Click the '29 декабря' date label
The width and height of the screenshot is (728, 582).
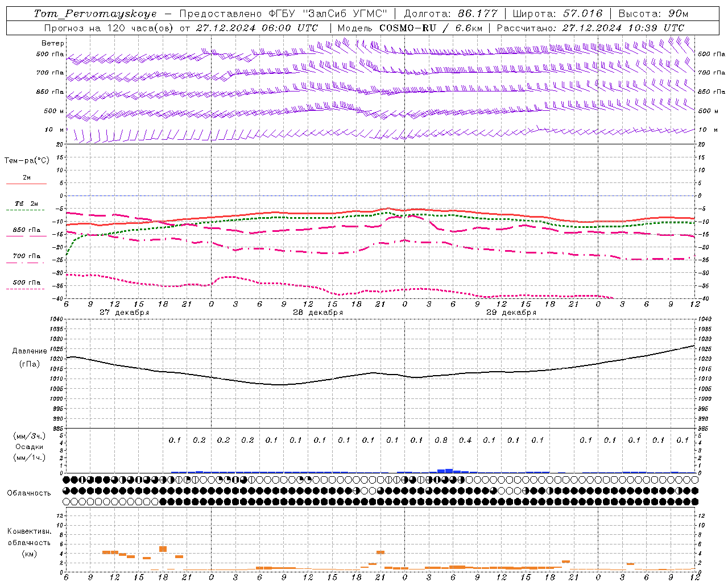coord(511,312)
